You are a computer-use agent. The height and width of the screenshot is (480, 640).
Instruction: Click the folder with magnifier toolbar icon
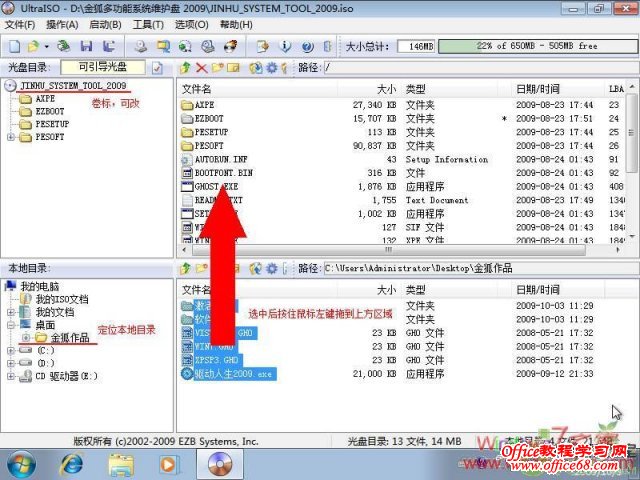163,46
